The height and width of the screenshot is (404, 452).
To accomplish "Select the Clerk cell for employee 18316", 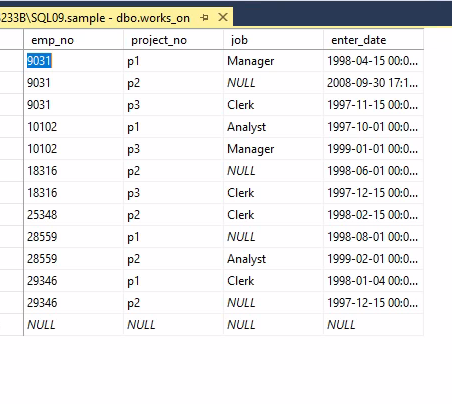I will [273, 193].
